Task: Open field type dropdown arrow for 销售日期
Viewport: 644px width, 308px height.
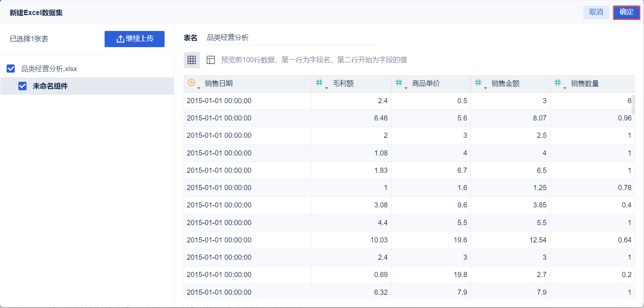Action: (x=199, y=88)
